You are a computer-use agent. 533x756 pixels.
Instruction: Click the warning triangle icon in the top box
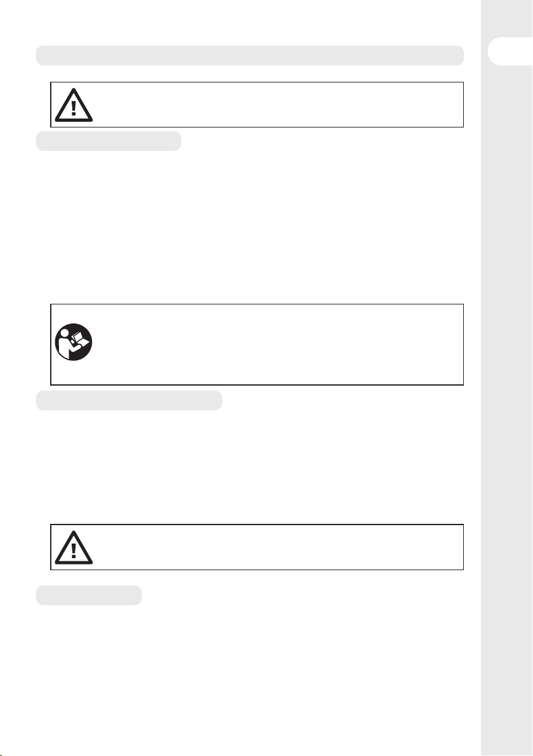tap(74, 105)
